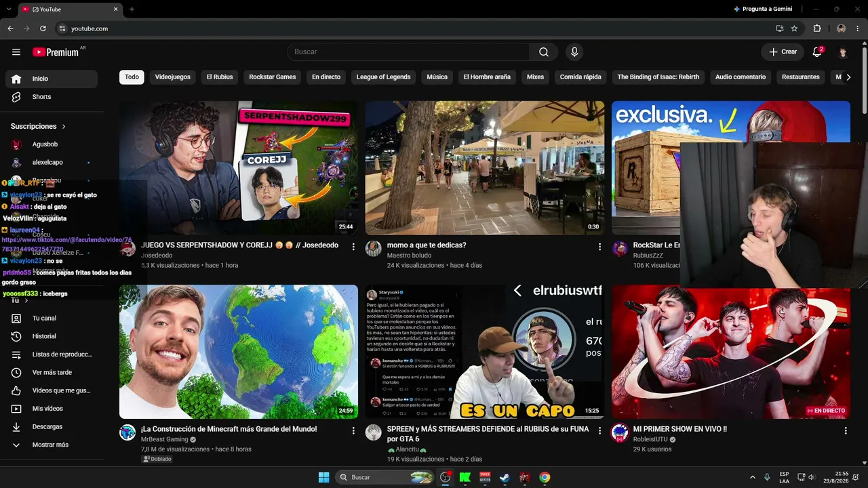Open the Kick app on the taskbar

click(465, 477)
